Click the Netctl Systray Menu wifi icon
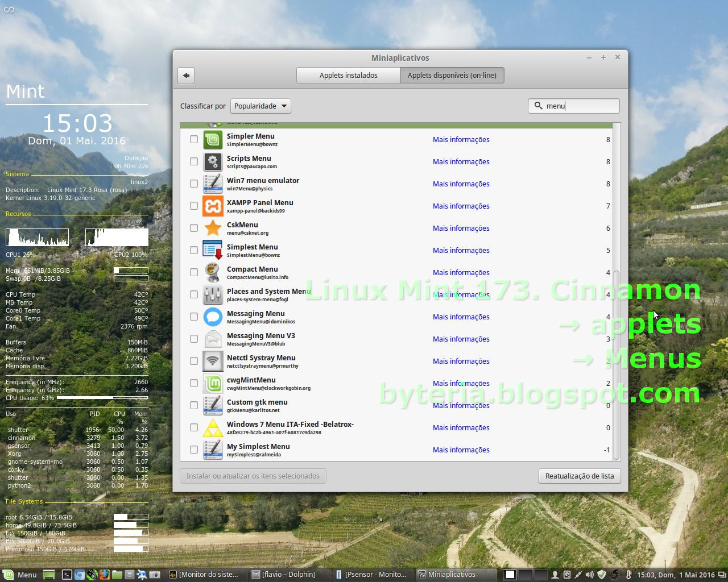The height and width of the screenshot is (582, 728). click(213, 361)
